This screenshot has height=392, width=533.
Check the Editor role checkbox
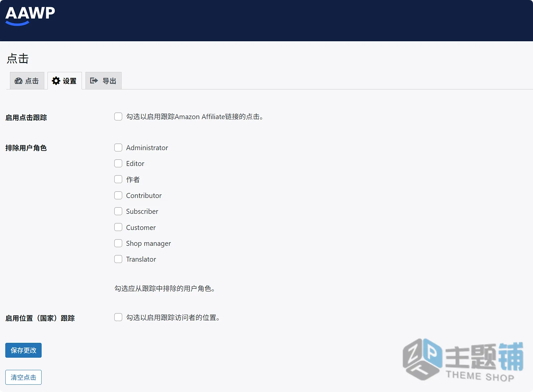click(x=118, y=163)
